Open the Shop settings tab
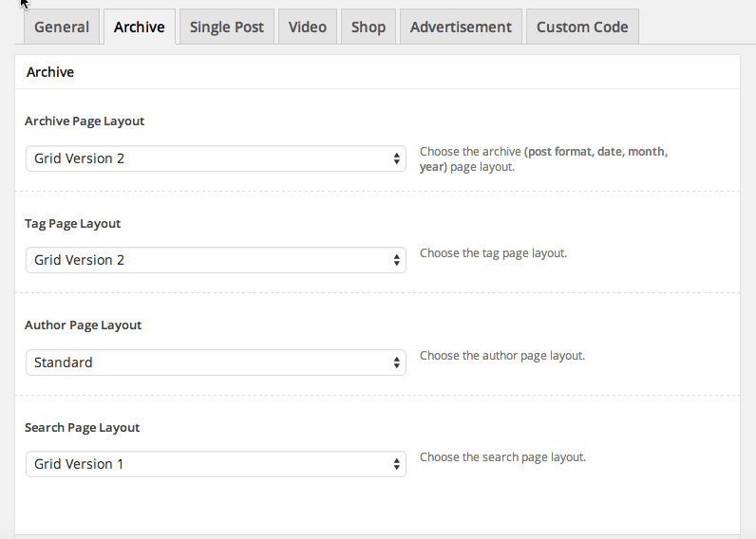The image size is (756, 539). click(x=369, y=27)
